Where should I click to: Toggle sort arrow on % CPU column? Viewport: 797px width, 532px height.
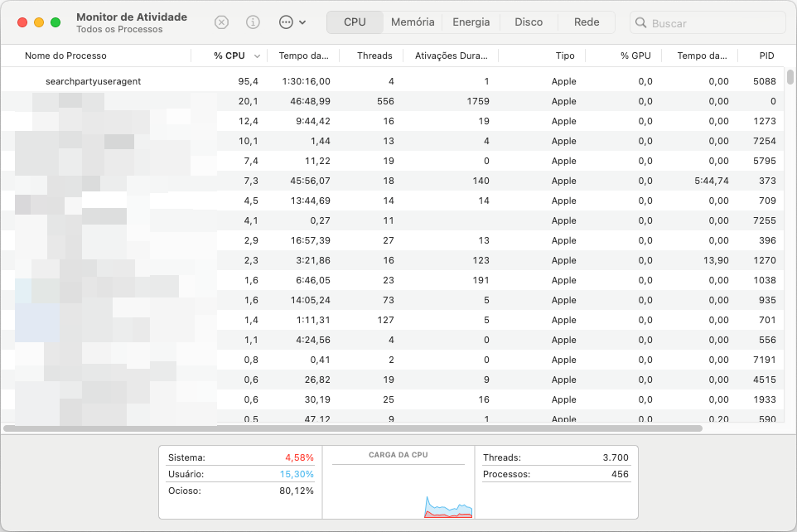pos(257,56)
